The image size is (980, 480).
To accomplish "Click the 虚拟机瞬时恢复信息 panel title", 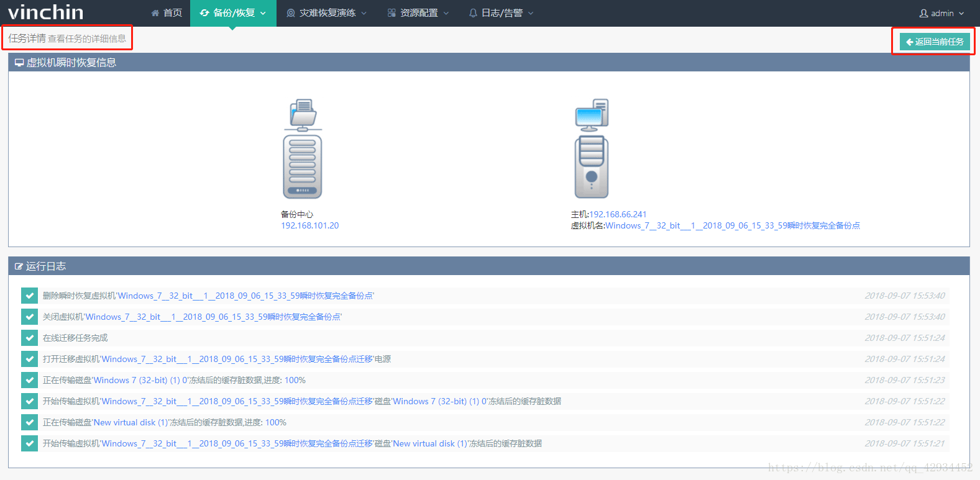I will click(71, 63).
